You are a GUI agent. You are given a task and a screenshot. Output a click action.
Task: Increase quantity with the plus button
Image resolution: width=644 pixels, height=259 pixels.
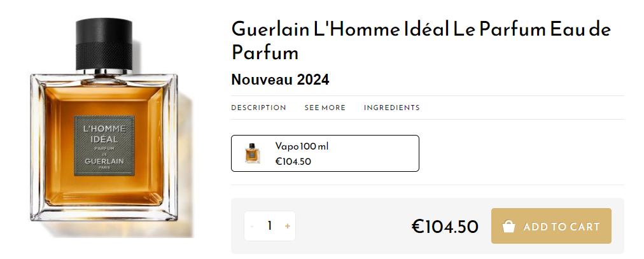point(288,226)
